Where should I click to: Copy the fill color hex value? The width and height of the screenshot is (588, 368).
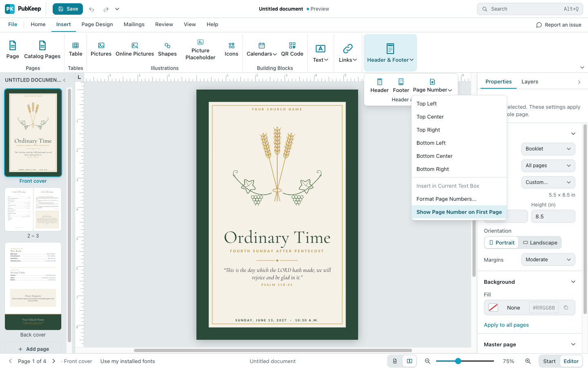pyautogui.click(x=566, y=307)
